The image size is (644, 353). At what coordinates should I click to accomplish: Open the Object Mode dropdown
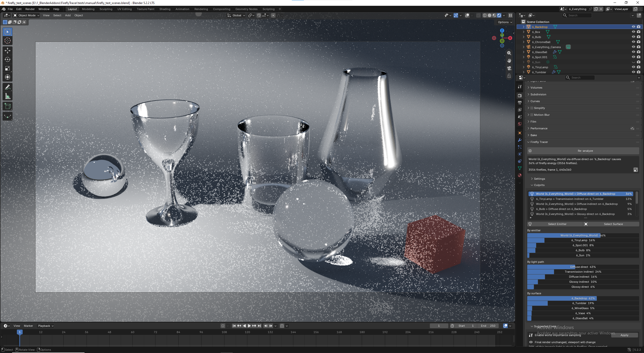click(x=26, y=15)
